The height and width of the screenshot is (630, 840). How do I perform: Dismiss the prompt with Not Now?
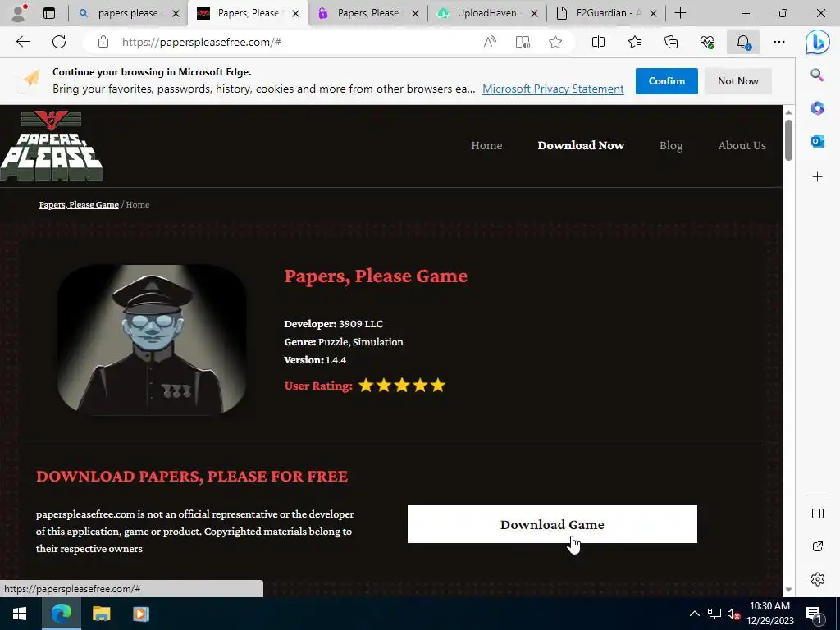pyautogui.click(x=737, y=81)
